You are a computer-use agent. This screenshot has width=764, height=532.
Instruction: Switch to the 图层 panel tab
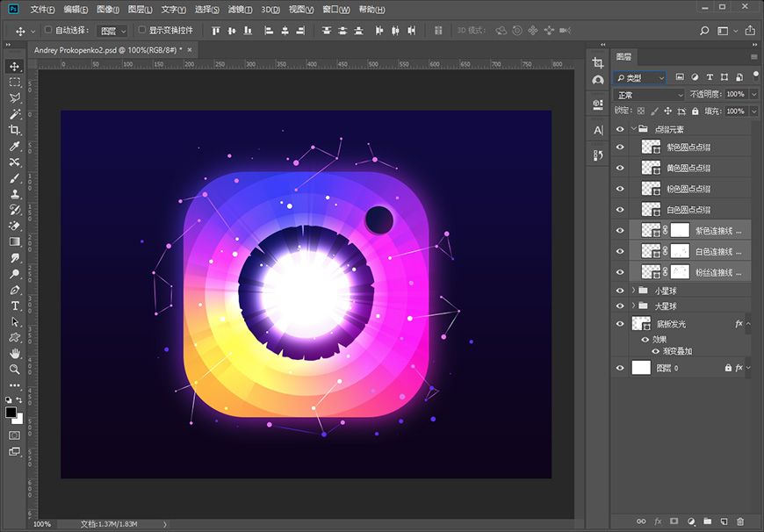pos(623,57)
